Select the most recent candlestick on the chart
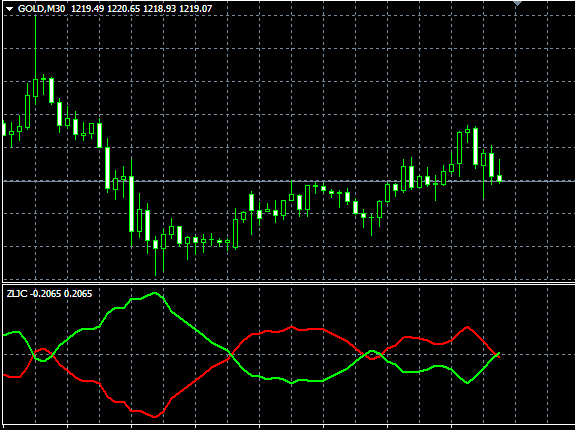This screenshot has height=430, width=575. click(499, 178)
